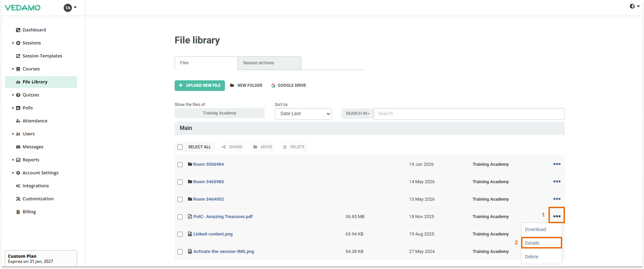Click the Custom Plan expiry box

(41, 259)
